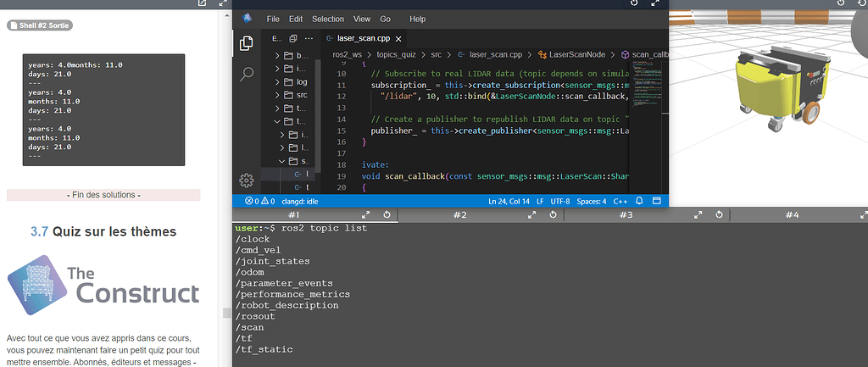Open Explorer panel more actions ellipsis
Image resolution: width=868 pixels, height=367 pixels.
click(x=308, y=39)
